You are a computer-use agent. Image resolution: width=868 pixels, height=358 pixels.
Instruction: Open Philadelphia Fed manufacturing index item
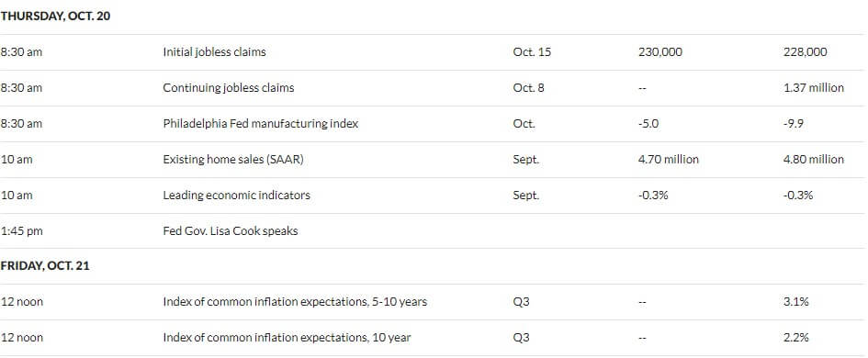coord(261,123)
